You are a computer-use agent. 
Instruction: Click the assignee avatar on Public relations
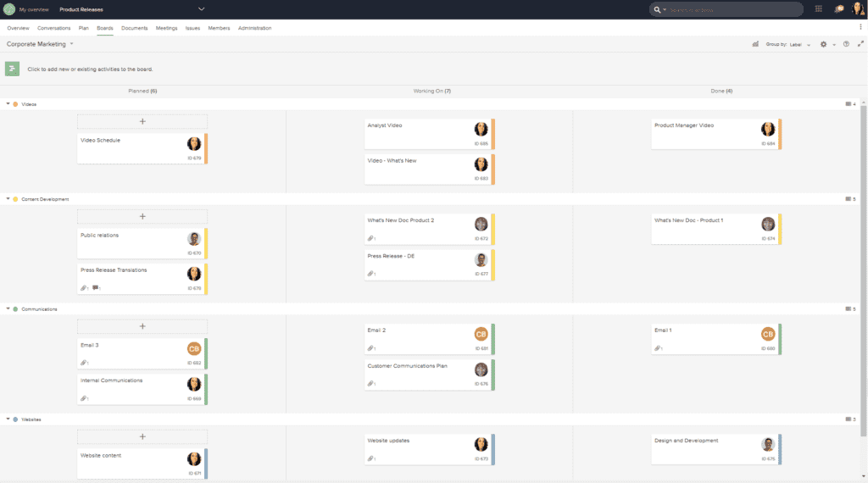click(x=194, y=238)
